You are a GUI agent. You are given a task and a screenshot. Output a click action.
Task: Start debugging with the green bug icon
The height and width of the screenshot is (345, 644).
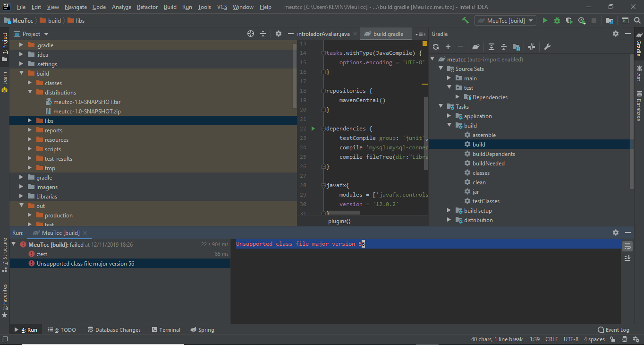(x=557, y=20)
